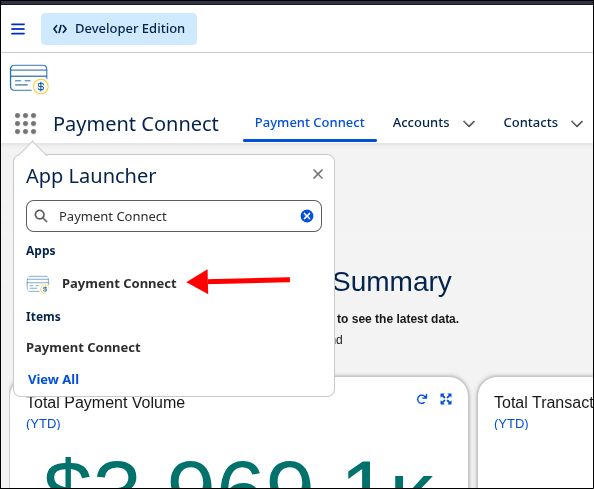
Task: Open the hamburger menu icon
Action: coord(18,29)
